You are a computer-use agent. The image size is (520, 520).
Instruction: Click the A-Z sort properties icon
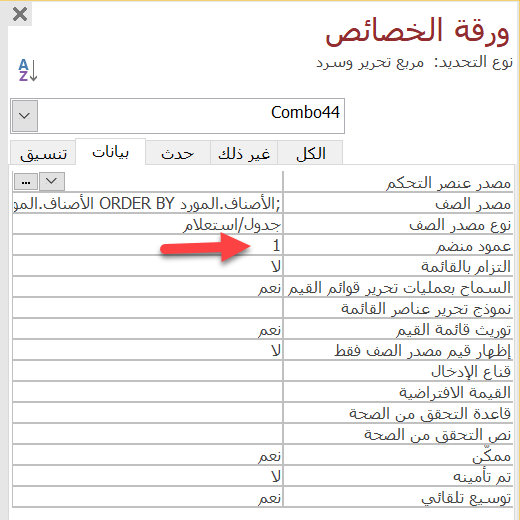point(28,70)
